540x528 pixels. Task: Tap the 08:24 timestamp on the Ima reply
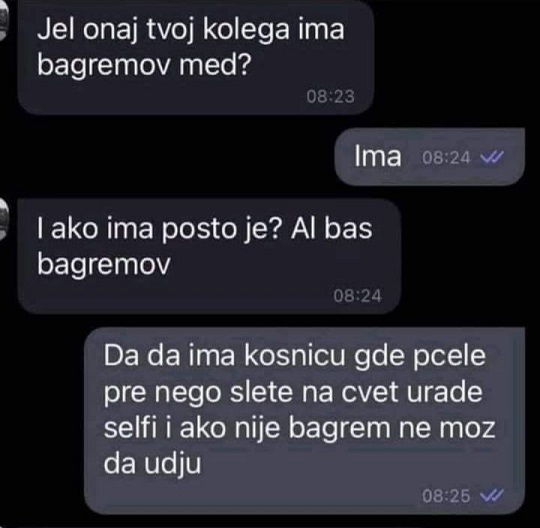(446, 158)
